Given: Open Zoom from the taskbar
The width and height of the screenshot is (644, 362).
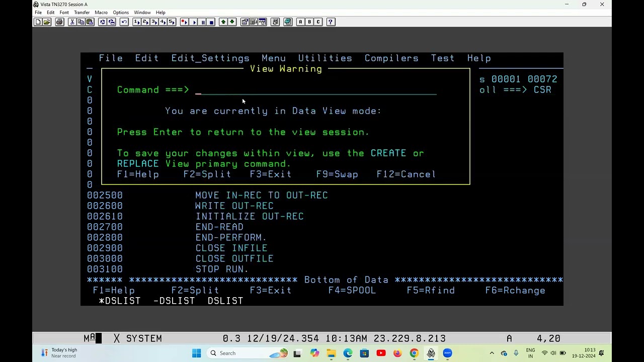Looking at the screenshot, I should click(447, 353).
